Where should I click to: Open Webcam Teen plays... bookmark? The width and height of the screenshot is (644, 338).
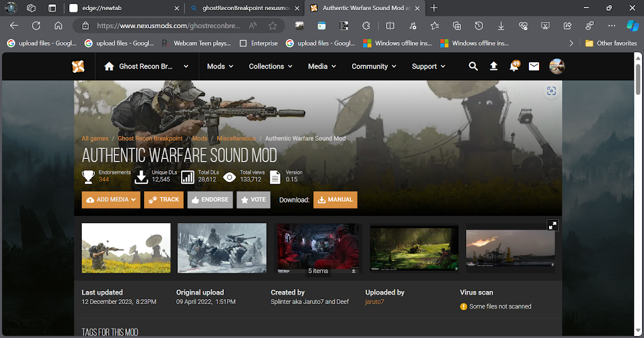click(196, 43)
